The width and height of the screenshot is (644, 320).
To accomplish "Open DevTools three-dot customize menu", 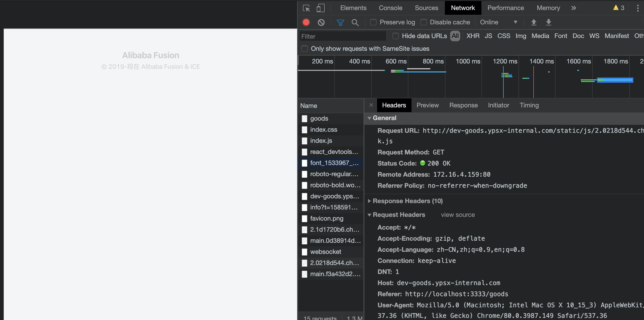I will point(637,8).
